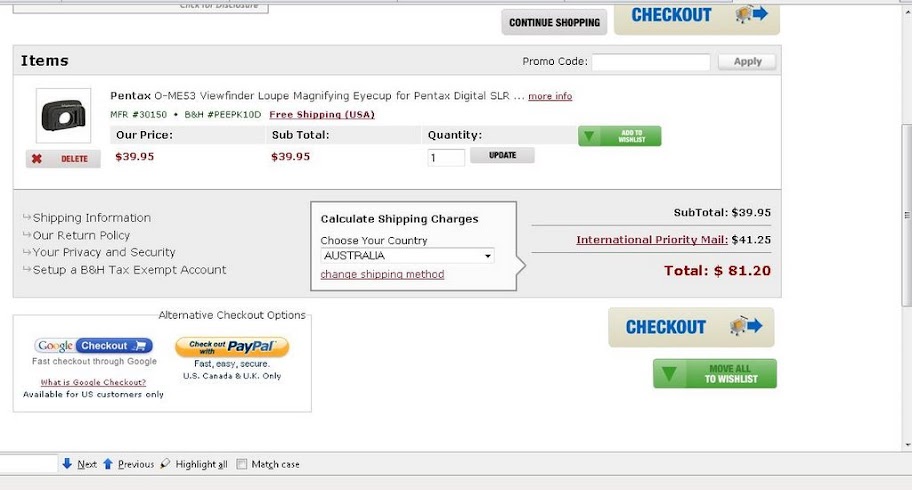Check out with PayPal
912x490 pixels.
232,347
